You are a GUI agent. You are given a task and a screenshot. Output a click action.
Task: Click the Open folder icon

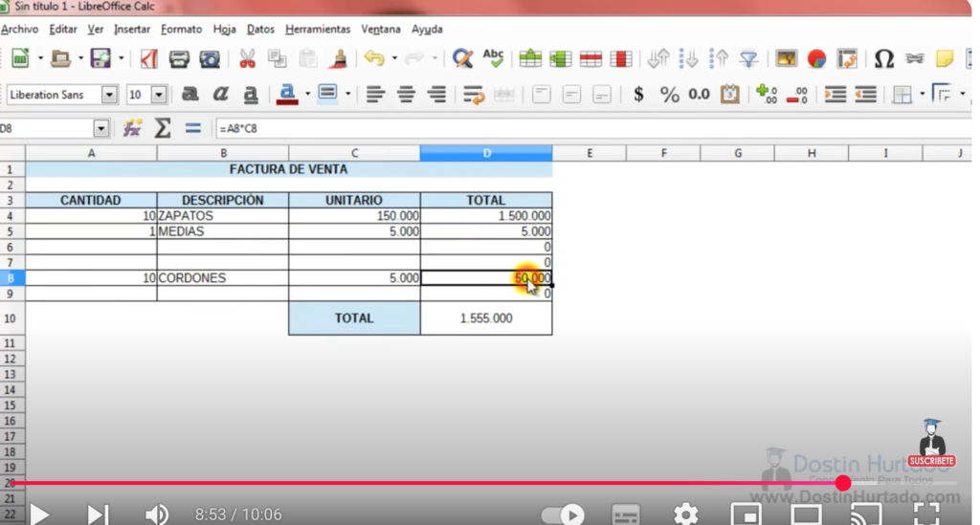pos(60,58)
